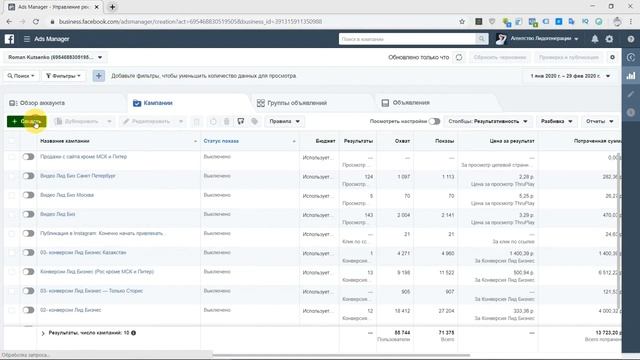Bookmark the page with the star icon
Screen dimensions: 640x360
[x=462, y=22]
